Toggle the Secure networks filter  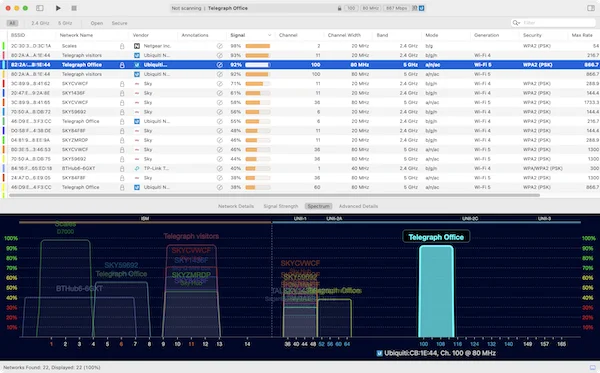point(119,23)
